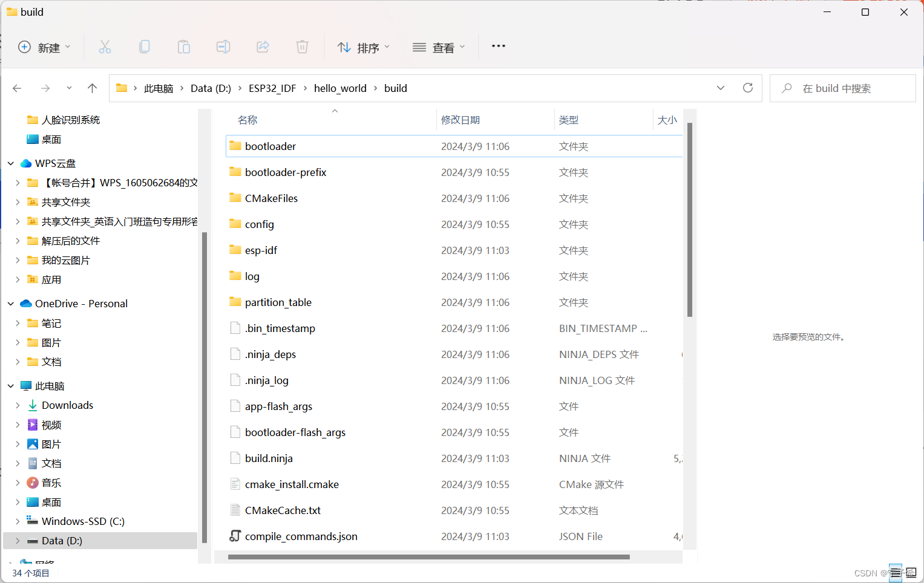The width and height of the screenshot is (924, 583).
Task: Click the Delete trash icon
Action: click(302, 47)
